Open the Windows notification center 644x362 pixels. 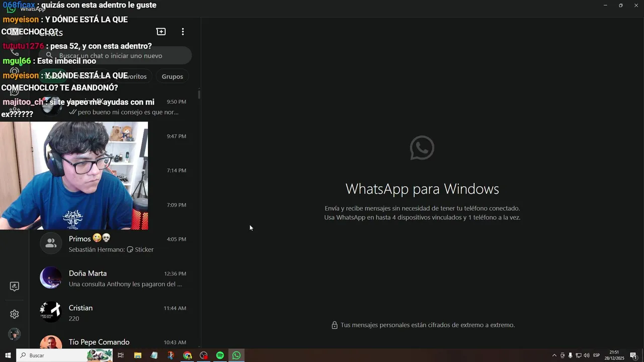(633, 355)
